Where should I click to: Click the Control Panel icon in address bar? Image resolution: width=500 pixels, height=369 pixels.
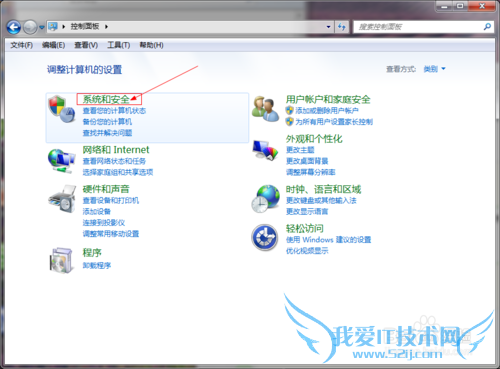(x=53, y=26)
